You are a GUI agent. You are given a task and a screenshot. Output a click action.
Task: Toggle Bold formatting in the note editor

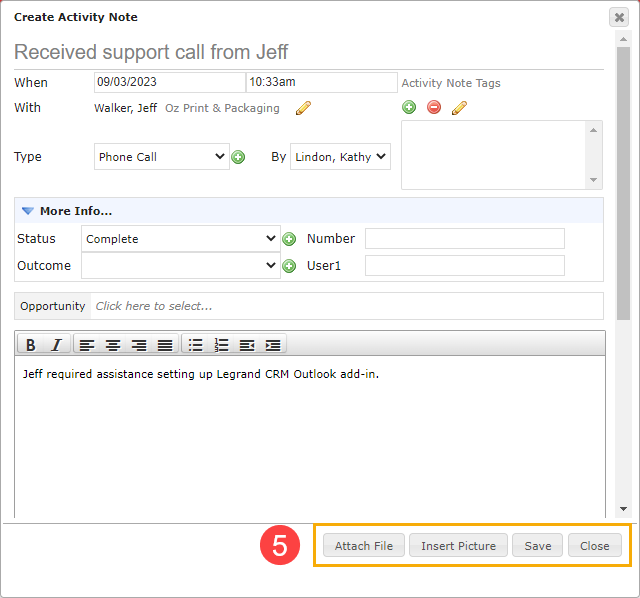(31, 345)
